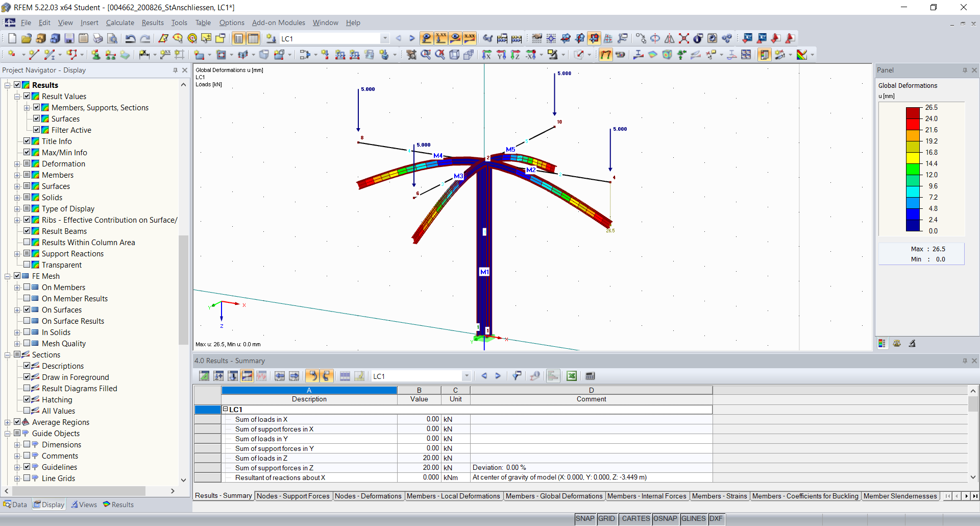Expand the Support Reactions node
Image resolution: width=980 pixels, height=526 pixels.
17,254
